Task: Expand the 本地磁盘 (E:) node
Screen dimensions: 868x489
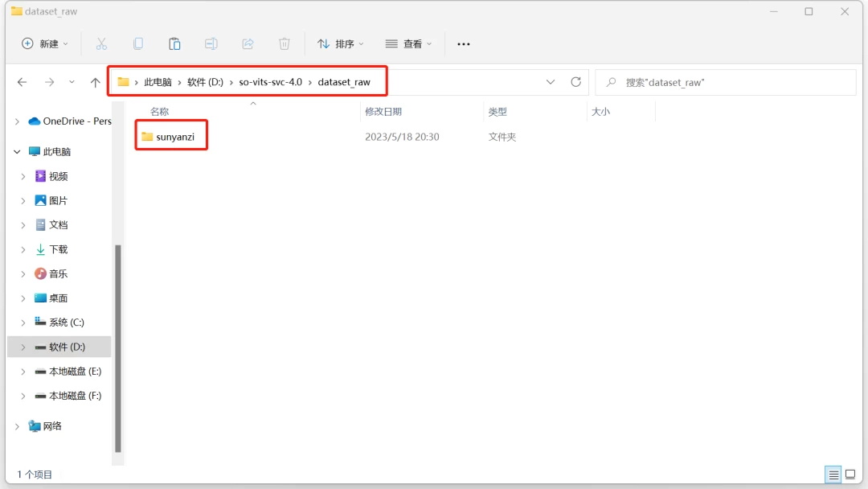Action: tap(23, 372)
